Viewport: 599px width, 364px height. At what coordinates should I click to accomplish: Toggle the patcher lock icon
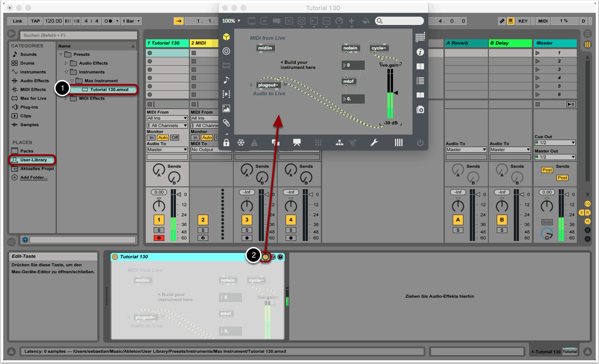tap(226, 142)
